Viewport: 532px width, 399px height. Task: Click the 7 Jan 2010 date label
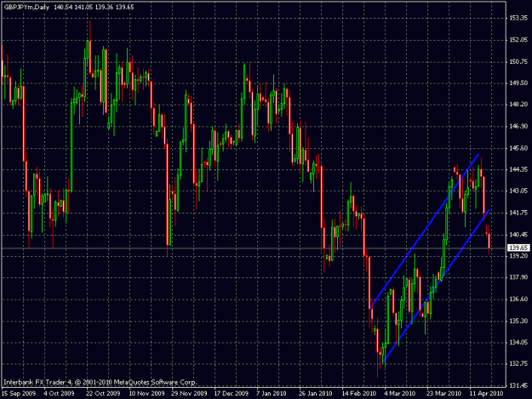272,394
